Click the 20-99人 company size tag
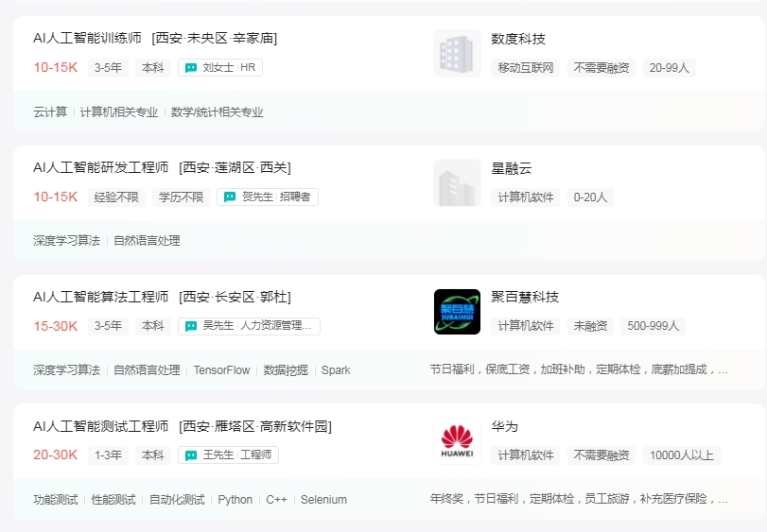Viewport: 767px width, 532px height. click(x=670, y=68)
